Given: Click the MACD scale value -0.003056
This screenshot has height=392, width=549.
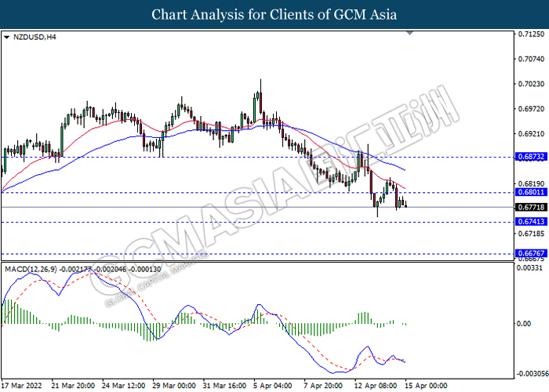Looking at the screenshot, I should (533, 374).
